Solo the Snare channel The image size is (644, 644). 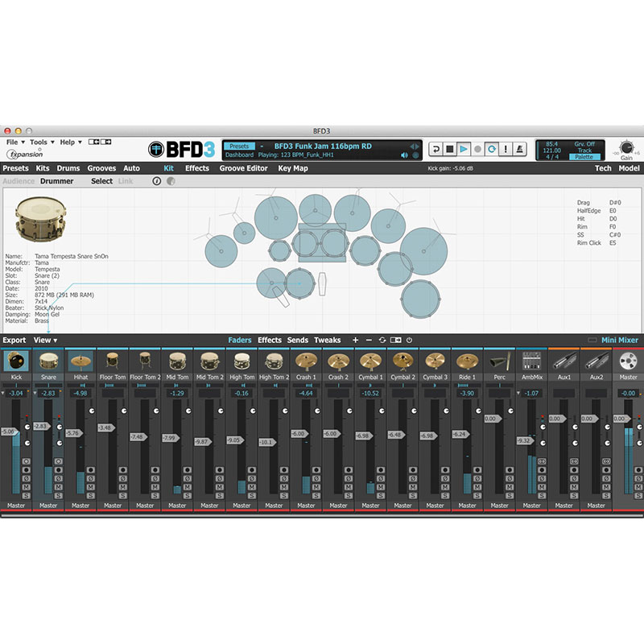59,496
